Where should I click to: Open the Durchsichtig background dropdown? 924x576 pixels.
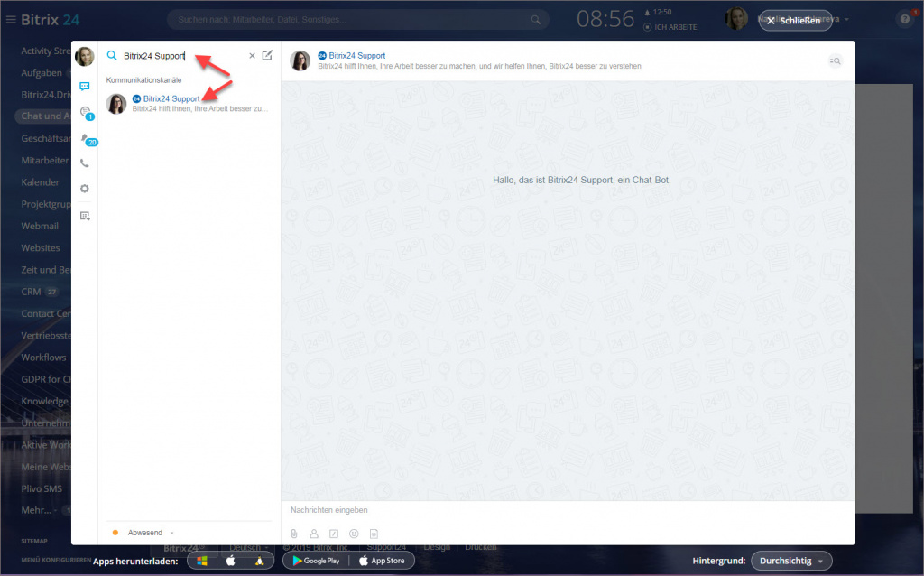[x=791, y=561]
